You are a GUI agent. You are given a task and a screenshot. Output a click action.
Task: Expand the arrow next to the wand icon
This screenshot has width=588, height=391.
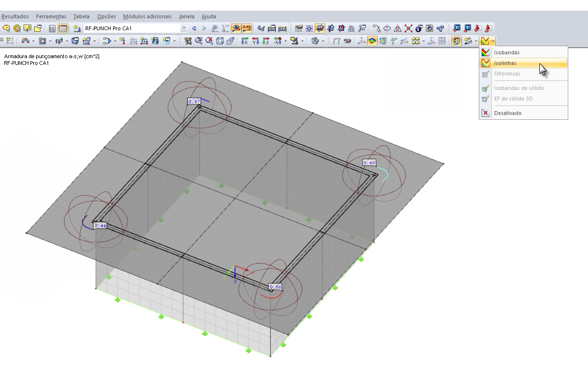click(x=476, y=41)
